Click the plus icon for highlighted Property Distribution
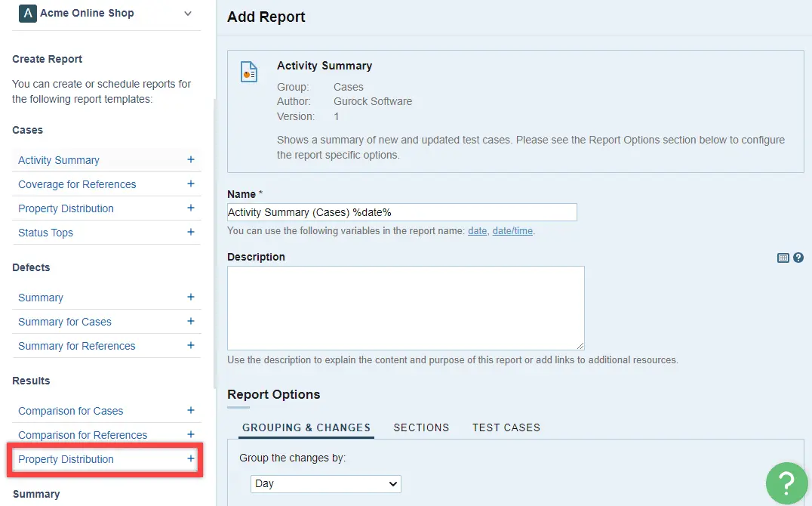 coord(191,458)
